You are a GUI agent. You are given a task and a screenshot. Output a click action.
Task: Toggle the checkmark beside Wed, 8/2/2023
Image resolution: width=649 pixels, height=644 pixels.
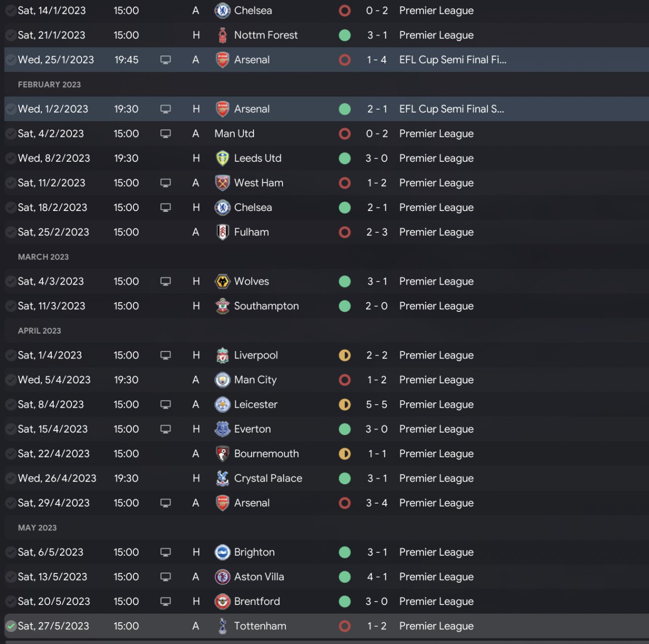pyautogui.click(x=11, y=158)
